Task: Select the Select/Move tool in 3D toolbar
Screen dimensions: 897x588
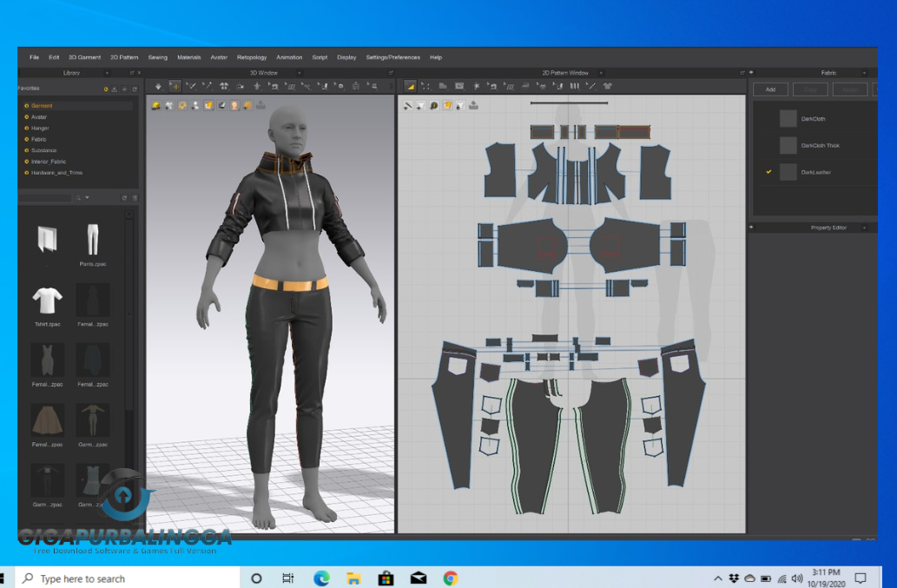Action: 175,86
